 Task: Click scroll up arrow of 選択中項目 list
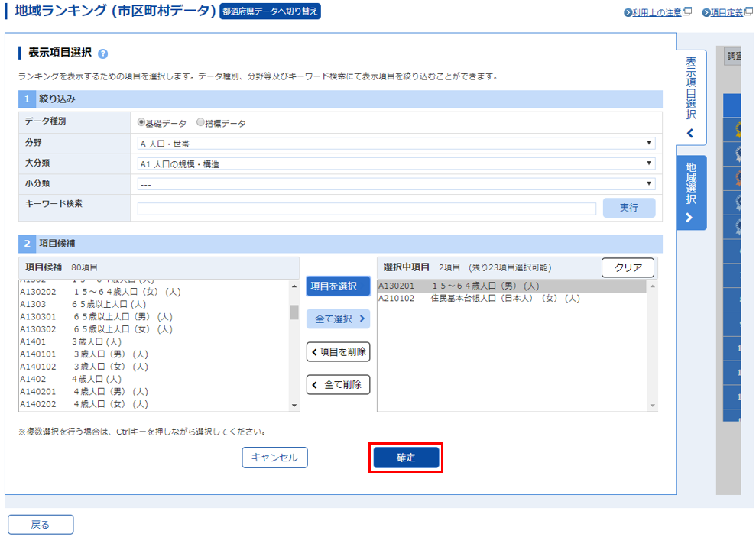click(x=653, y=286)
